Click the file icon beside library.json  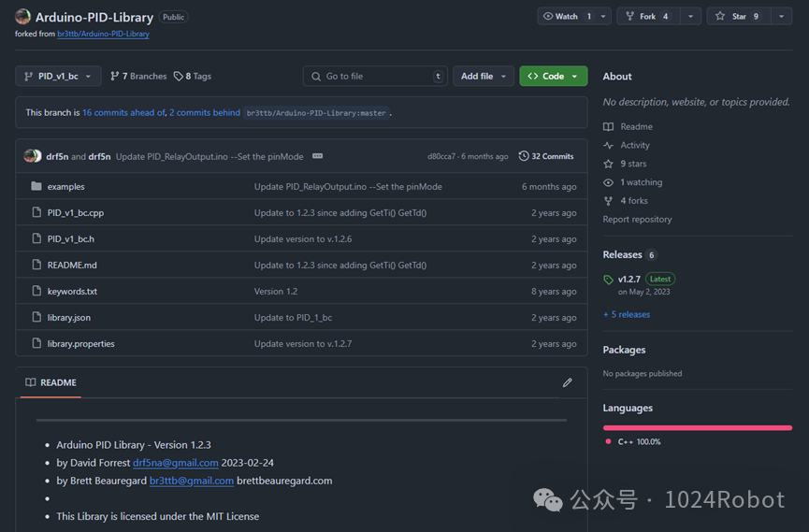click(x=36, y=317)
